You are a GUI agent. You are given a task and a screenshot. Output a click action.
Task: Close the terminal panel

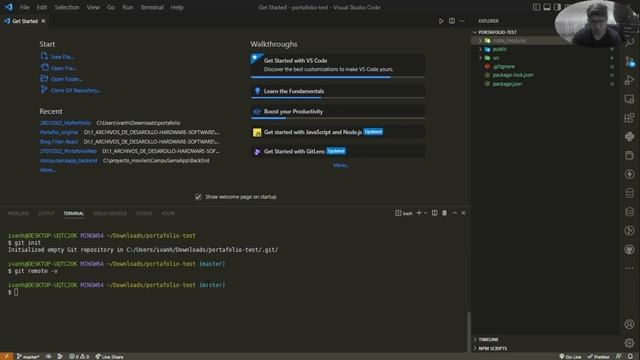click(463, 213)
